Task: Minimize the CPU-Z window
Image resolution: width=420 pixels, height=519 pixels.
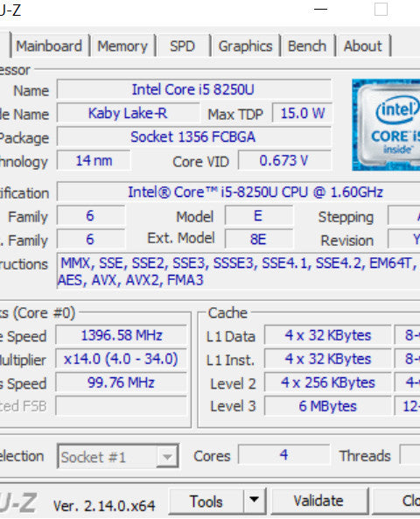Action: point(320,10)
